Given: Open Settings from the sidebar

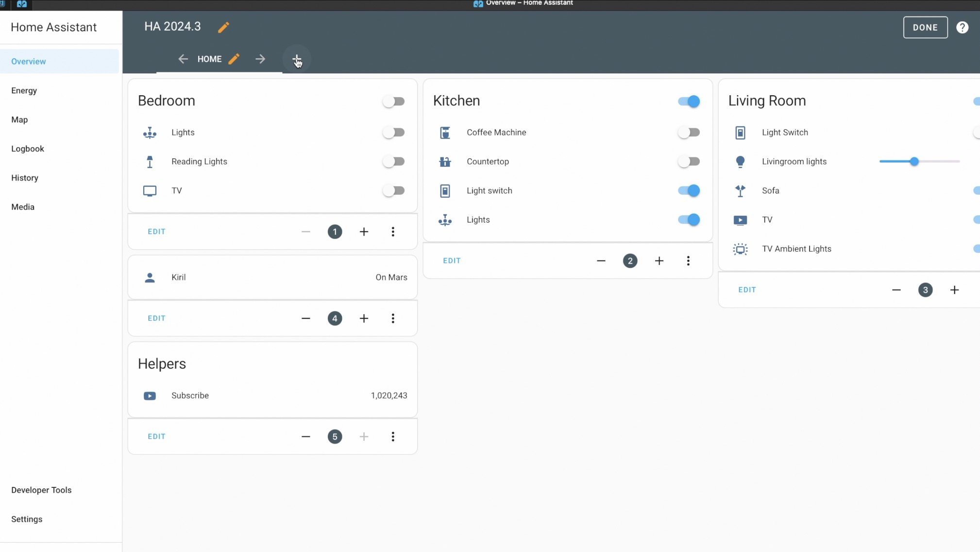Looking at the screenshot, I should (x=26, y=518).
